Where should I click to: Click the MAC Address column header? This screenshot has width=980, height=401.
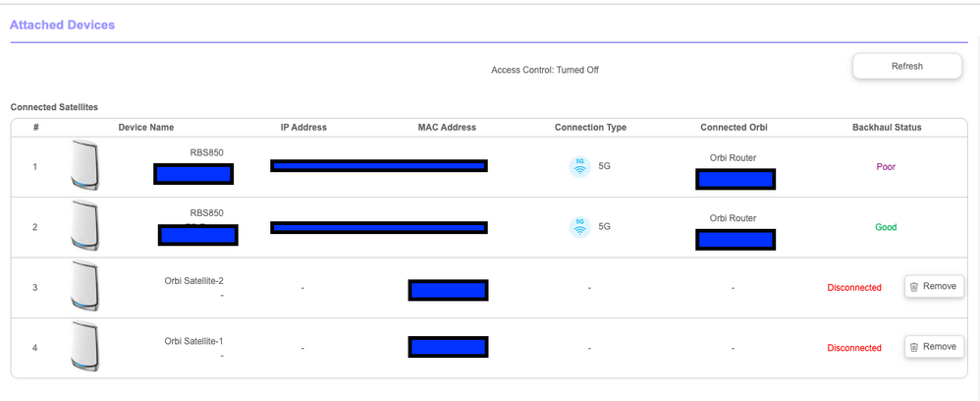tap(447, 128)
